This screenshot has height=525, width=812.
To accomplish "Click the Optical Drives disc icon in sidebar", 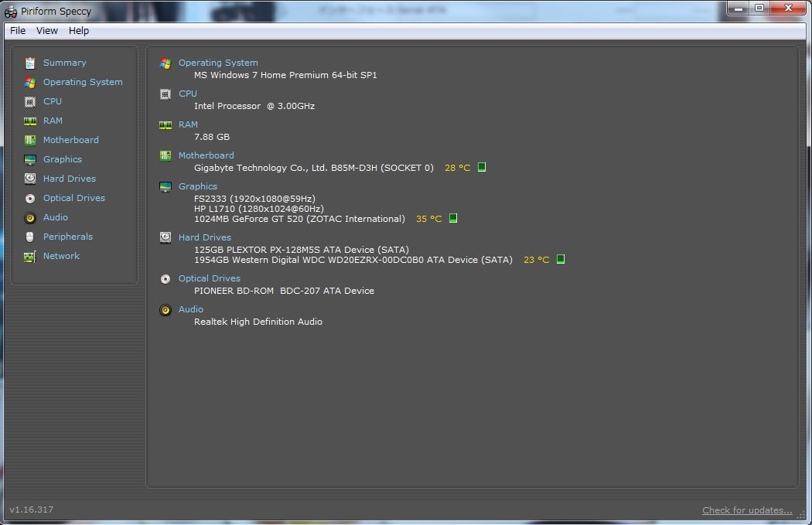I will [30, 198].
